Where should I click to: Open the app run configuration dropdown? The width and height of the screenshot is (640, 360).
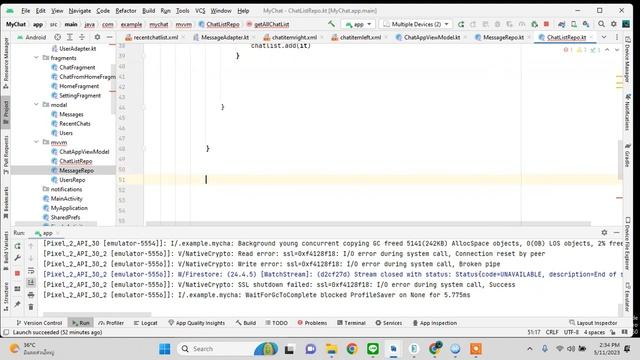coord(358,24)
